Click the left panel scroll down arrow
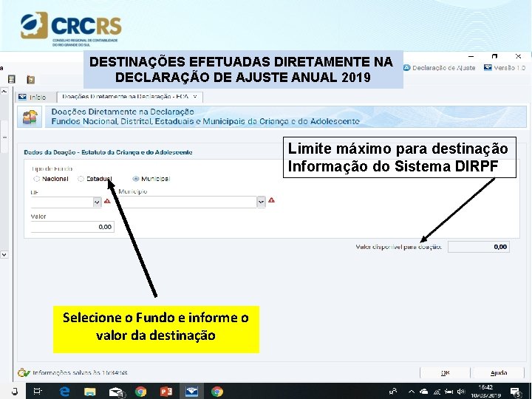Viewport: 532px width, 399px height. pos(4,254)
